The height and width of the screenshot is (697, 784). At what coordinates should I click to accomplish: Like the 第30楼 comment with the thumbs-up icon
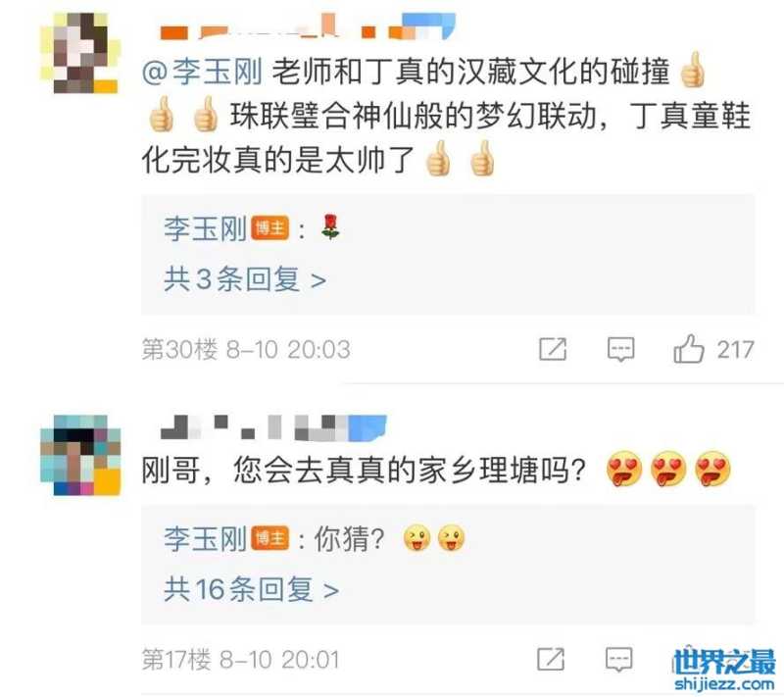point(689,349)
